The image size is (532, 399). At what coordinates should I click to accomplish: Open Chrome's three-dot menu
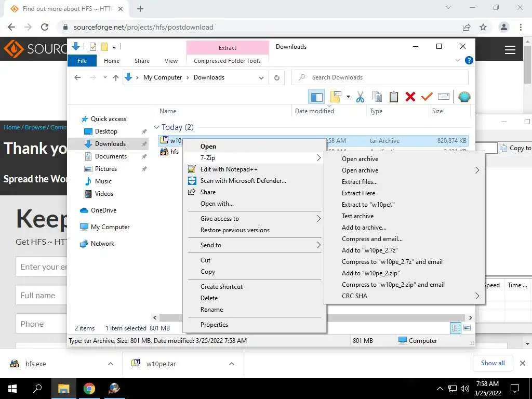point(521,27)
